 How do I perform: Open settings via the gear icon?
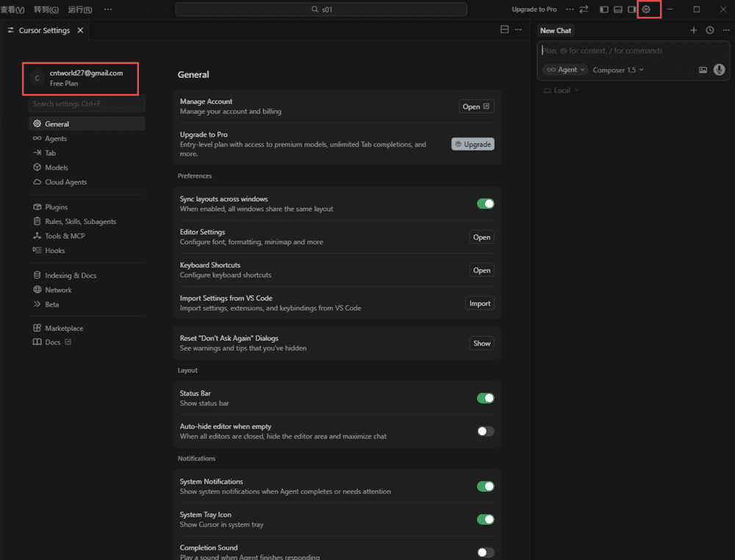(x=646, y=10)
